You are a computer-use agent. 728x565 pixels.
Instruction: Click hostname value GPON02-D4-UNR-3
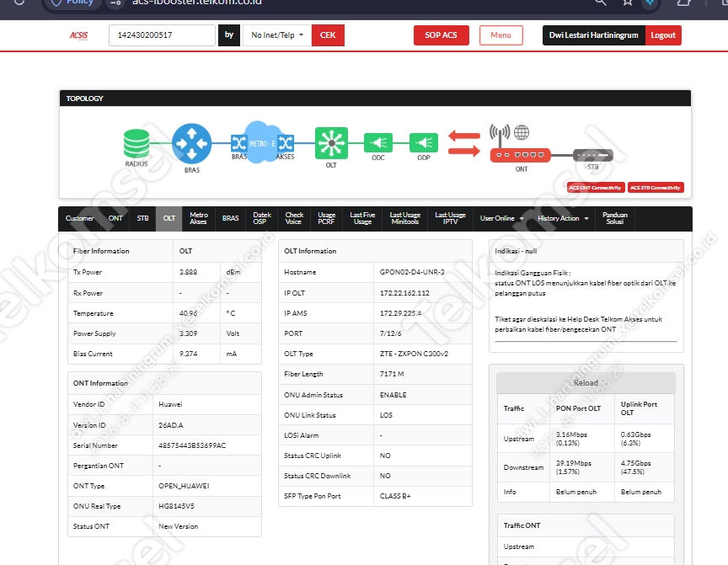point(412,272)
